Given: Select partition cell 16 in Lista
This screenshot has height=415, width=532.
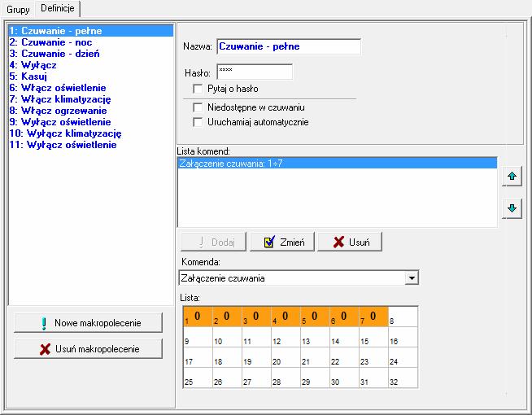Looking at the screenshot, I should pyautogui.click(x=403, y=337).
